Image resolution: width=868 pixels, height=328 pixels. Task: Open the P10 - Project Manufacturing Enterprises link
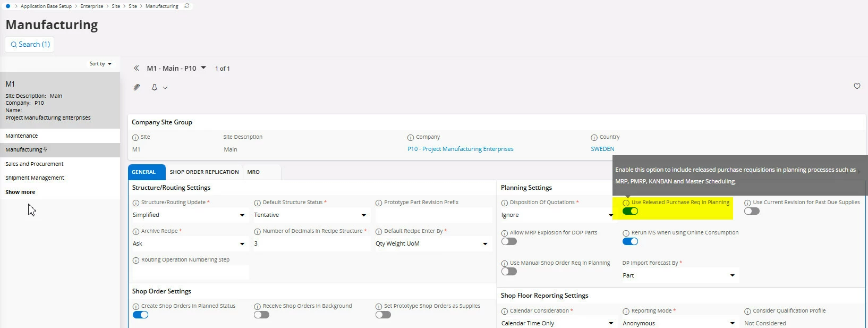[x=460, y=149]
